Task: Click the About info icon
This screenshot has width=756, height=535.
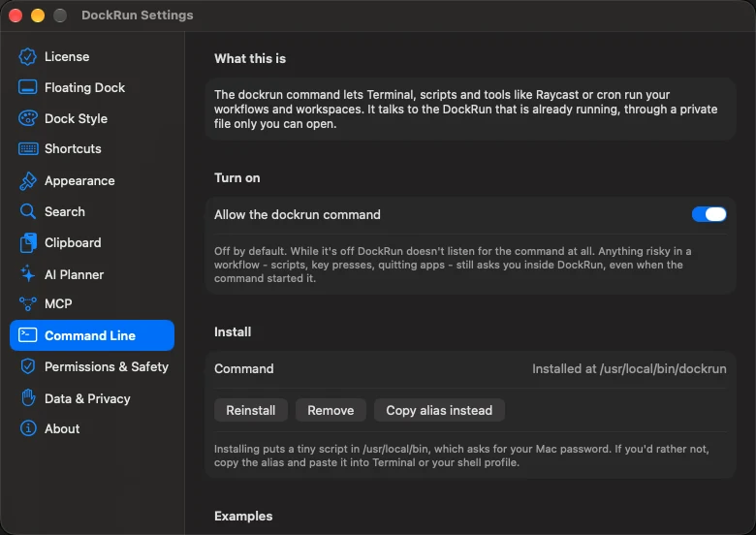Action: pos(28,428)
